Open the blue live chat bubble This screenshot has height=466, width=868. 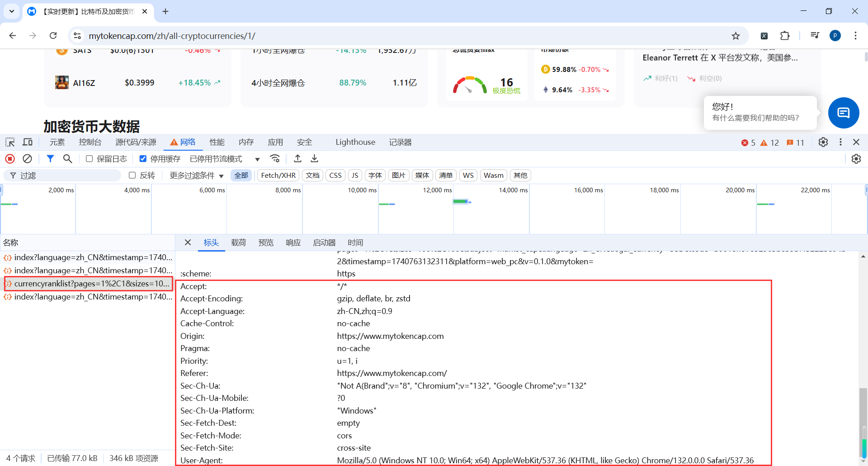[x=844, y=113]
